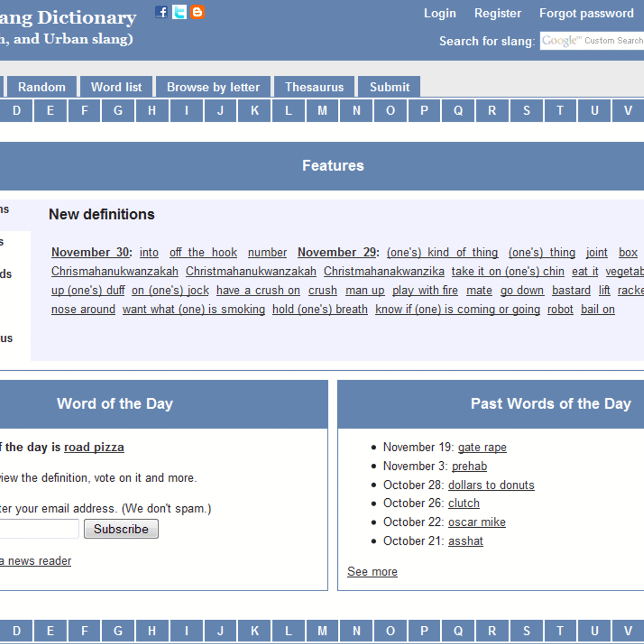Open definition for '(one's) kind of thing'
This screenshot has width=644, height=644.
point(442,252)
